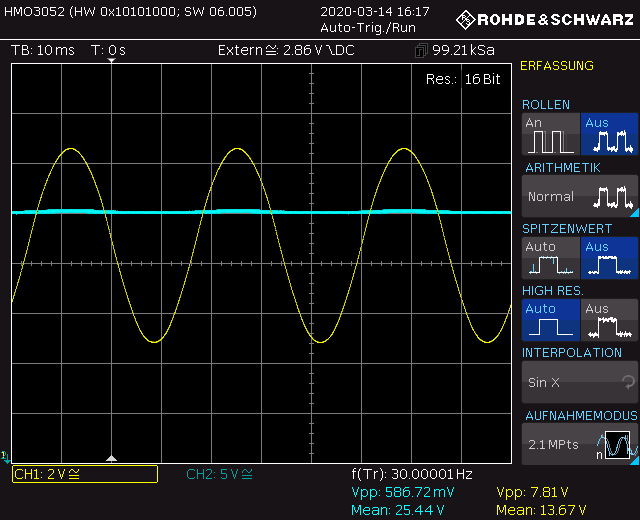Viewport: 640px width, 520px height.
Task: Select the CH1: 2 V channel label
Action: tap(84, 474)
